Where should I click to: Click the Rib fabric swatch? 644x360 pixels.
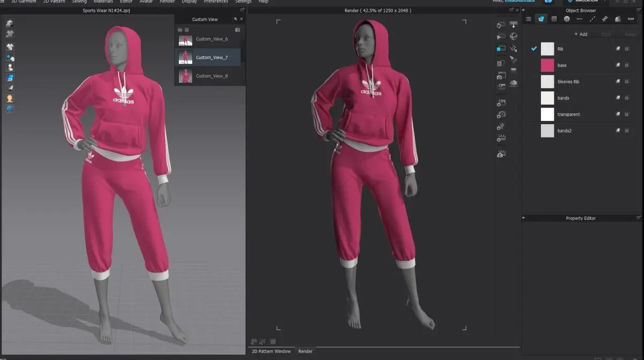(x=547, y=49)
